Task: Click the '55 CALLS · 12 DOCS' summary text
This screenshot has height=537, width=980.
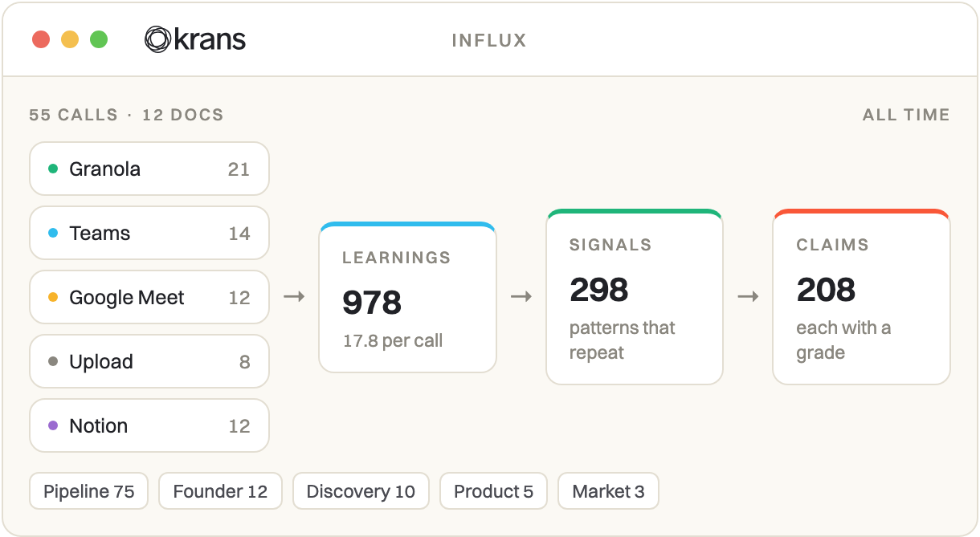Action: 126,115
